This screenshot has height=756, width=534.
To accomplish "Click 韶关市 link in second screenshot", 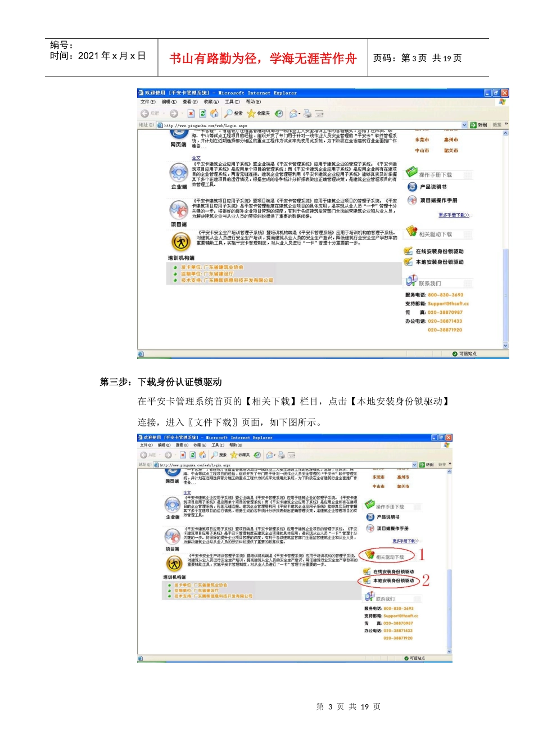I will [x=403, y=487].
